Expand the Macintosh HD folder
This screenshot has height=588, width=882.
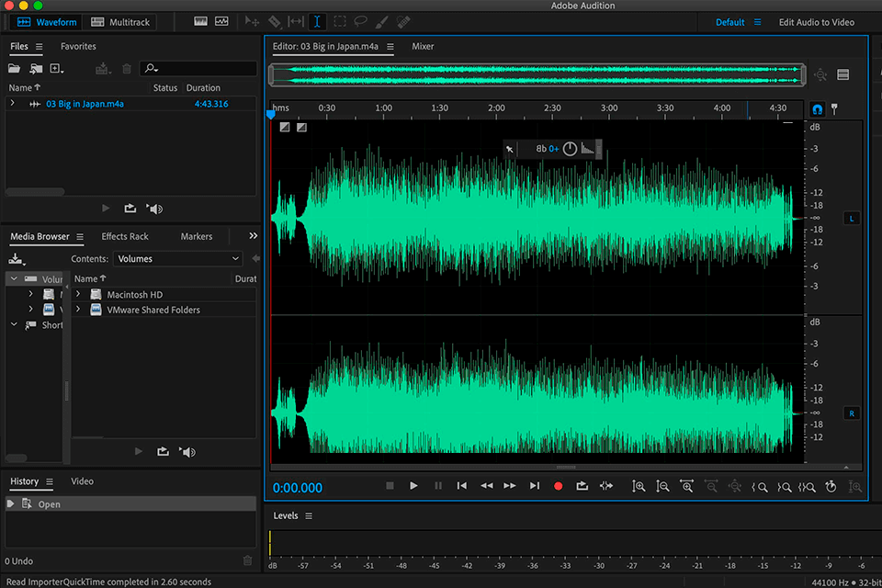coord(78,294)
